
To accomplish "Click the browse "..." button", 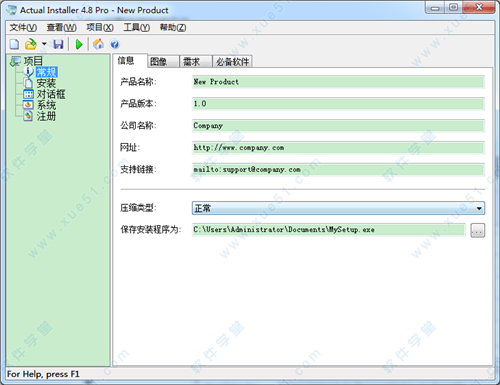I will coord(477,230).
